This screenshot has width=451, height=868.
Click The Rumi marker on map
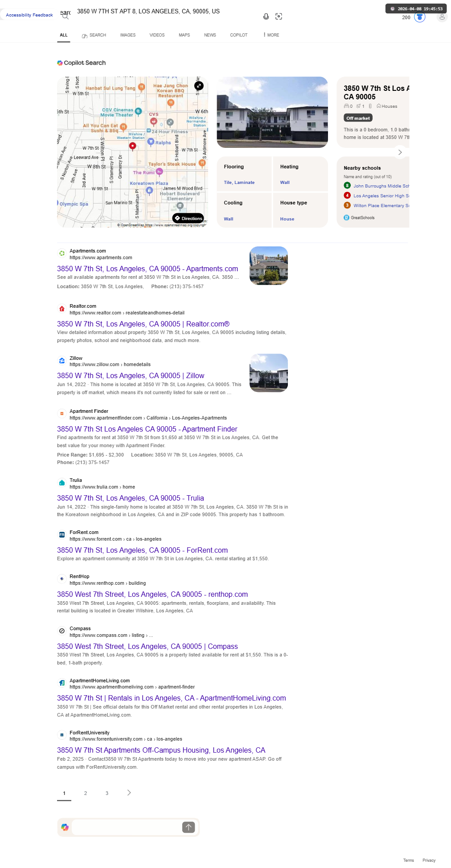(x=160, y=172)
